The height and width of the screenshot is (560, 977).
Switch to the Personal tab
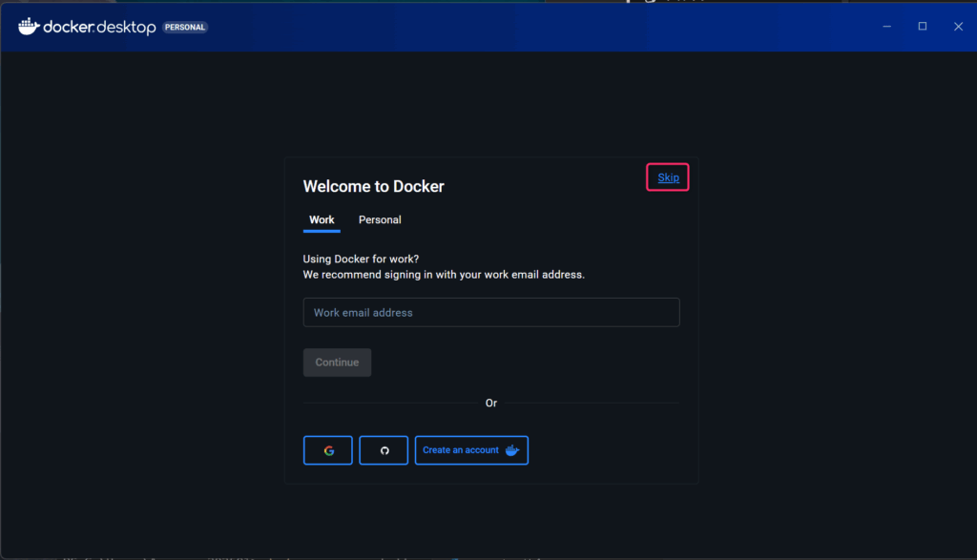click(380, 220)
